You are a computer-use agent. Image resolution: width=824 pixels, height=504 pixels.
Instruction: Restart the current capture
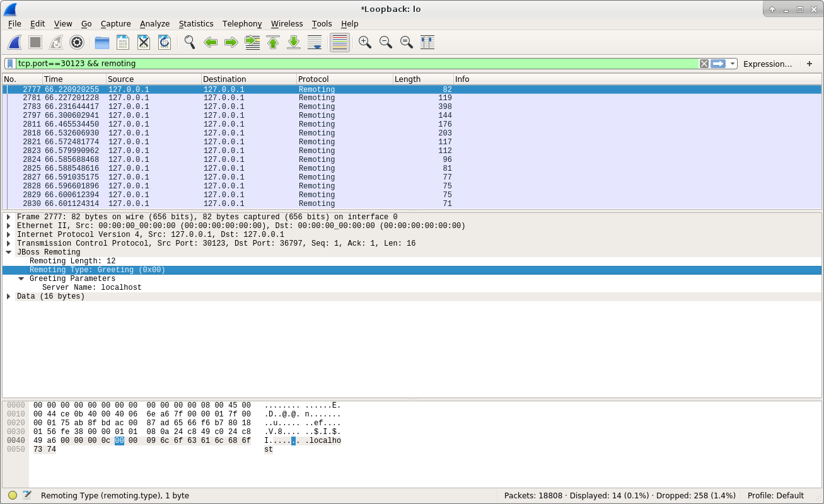(x=56, y=42)
